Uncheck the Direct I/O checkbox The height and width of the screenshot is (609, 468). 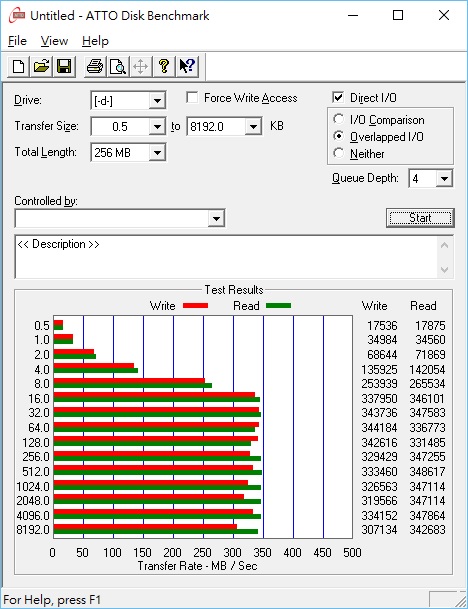pyautogui.click(x=338, y=97)
